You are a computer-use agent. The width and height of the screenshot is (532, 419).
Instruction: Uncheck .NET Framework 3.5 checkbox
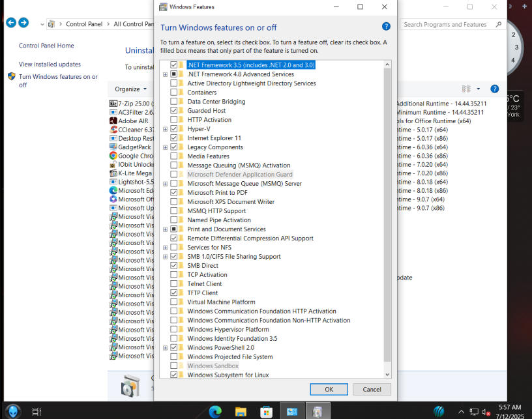tap(173, 65)
